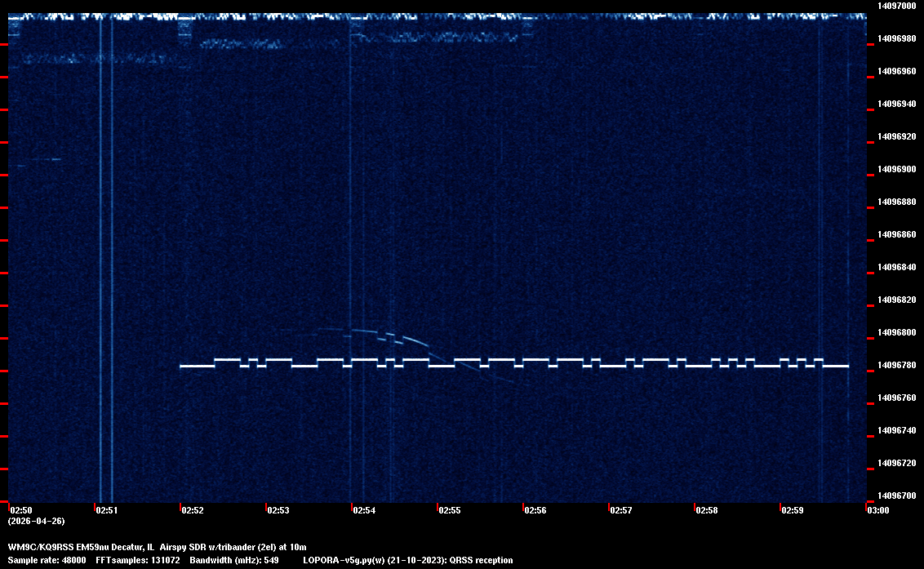Click the 14096840 frequency label
924x569 pixels.
[x=897, y=267]
